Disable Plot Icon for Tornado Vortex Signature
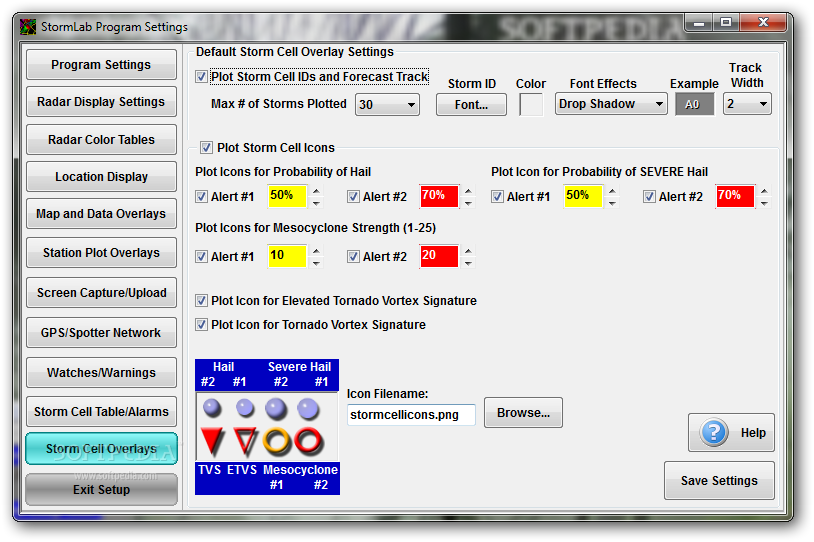814x542 pixels. point(201,325)
